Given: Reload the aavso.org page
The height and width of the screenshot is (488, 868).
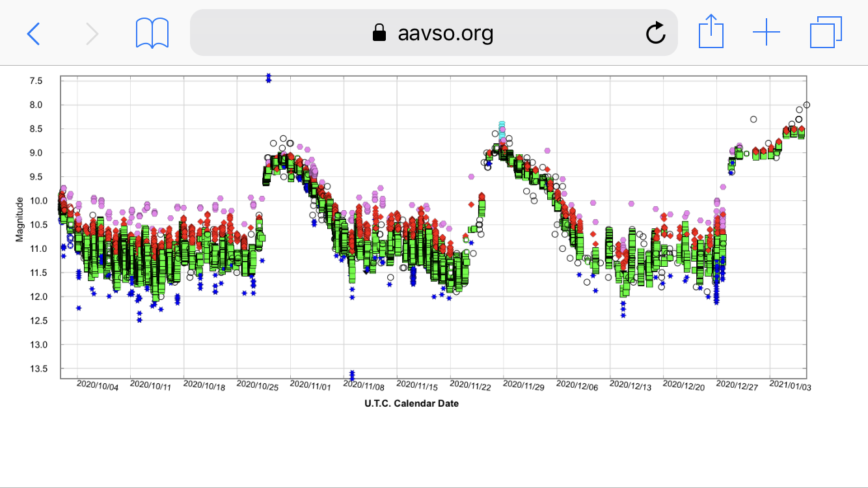Looking at the screenshot, I should point(655,33).
